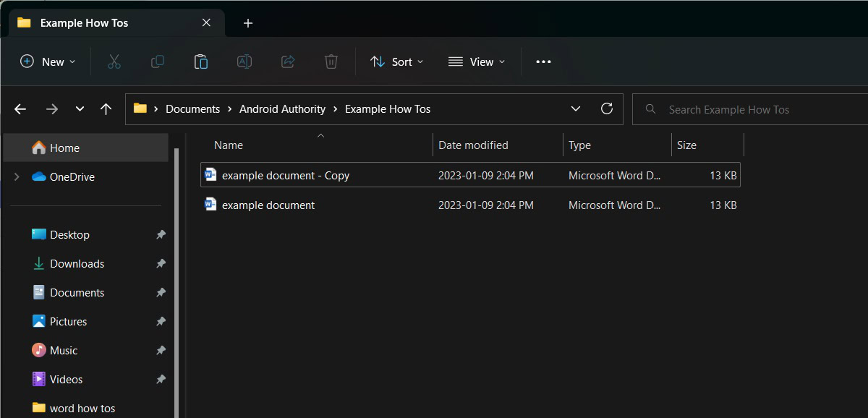Click the Copy icon in toolbar

(157, 62)
